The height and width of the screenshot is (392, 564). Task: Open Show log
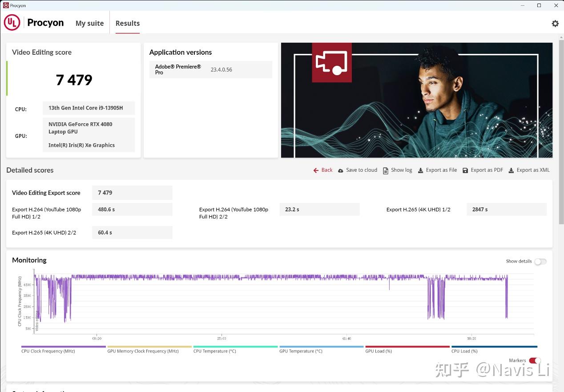click(x=402, y=170)
